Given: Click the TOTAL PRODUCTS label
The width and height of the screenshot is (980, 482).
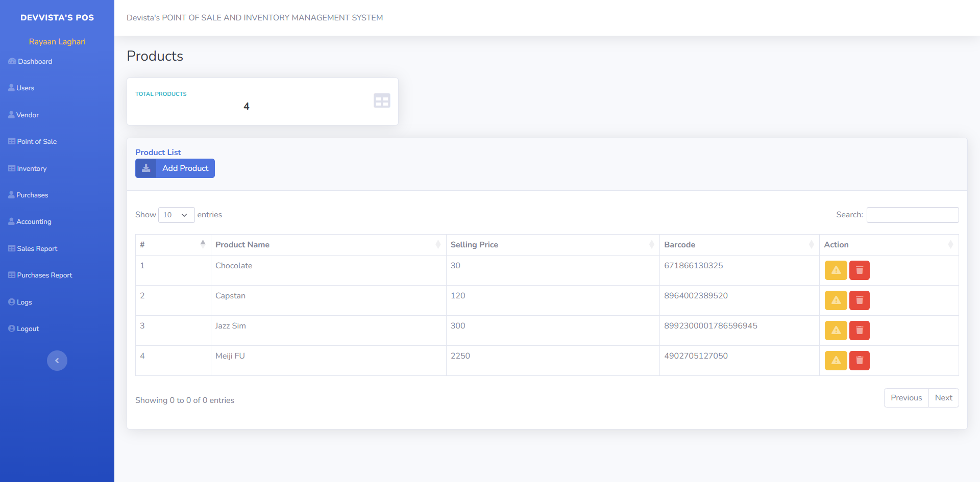Looking at the screenshot, I should pos(161,94).
